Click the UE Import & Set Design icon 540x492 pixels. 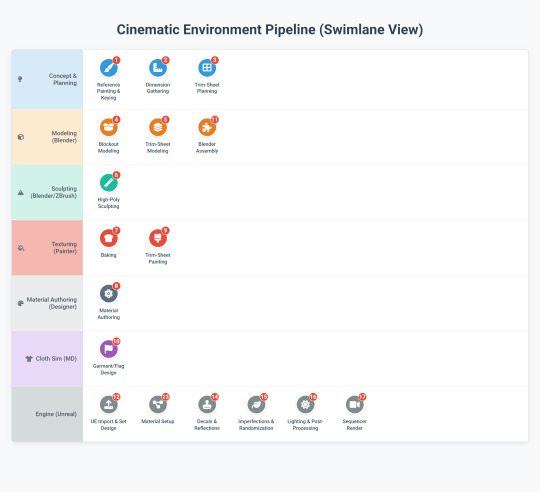pos(108,404)
